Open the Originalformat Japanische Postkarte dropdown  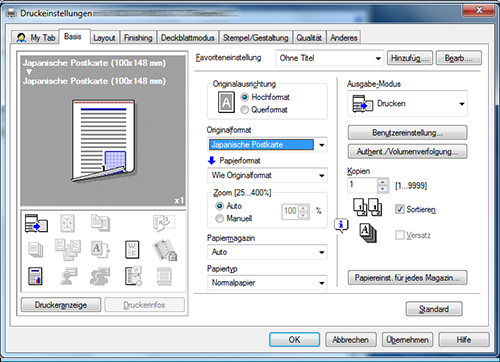pos(267,145)
